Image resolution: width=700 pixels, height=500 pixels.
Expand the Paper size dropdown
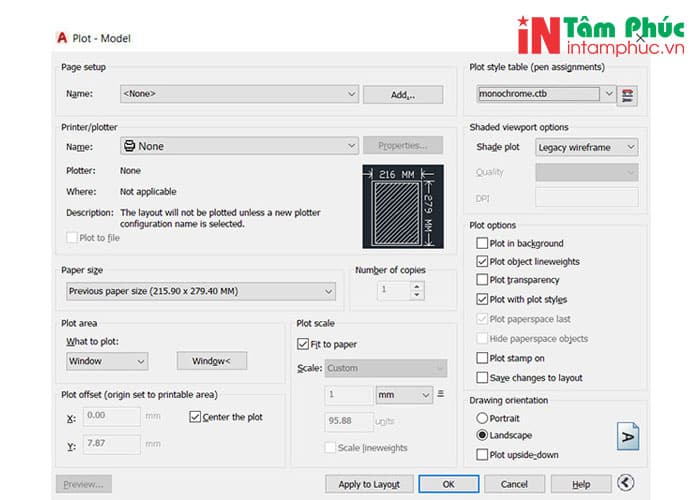(x=201, y=291)
